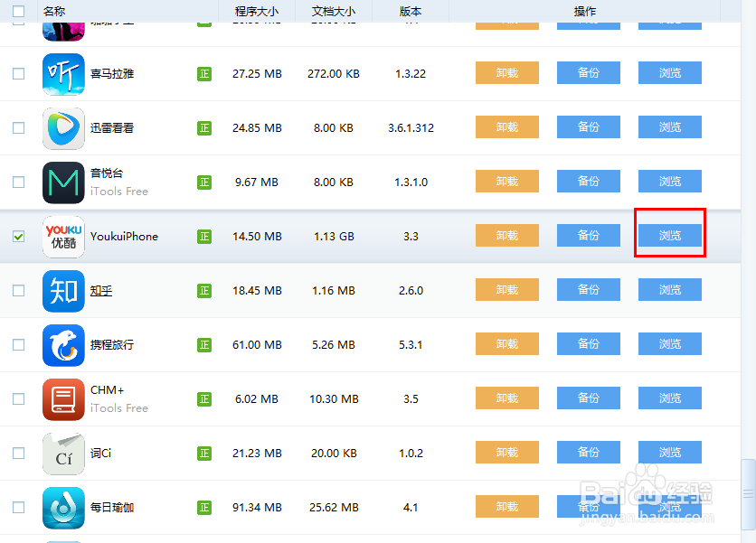756x543 pixels.
Task: Back up 喜马拉雅 with 备份 button
Action: coord(589,73)
